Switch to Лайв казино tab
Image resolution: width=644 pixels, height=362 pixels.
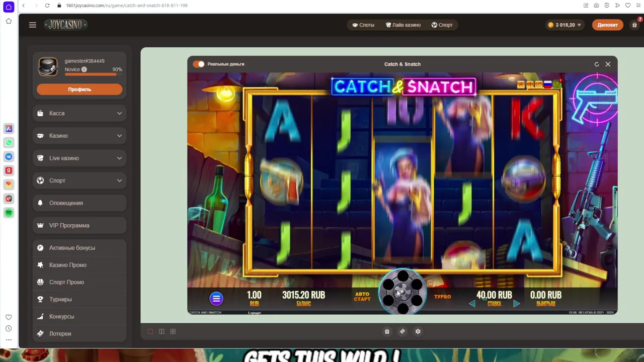coord(403,25)
